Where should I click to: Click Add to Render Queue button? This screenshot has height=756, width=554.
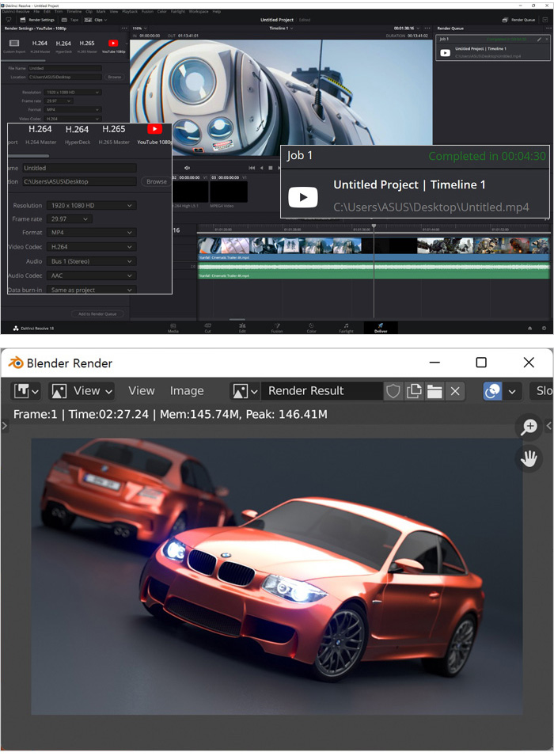pyautogui.click(x=97, y=313)
